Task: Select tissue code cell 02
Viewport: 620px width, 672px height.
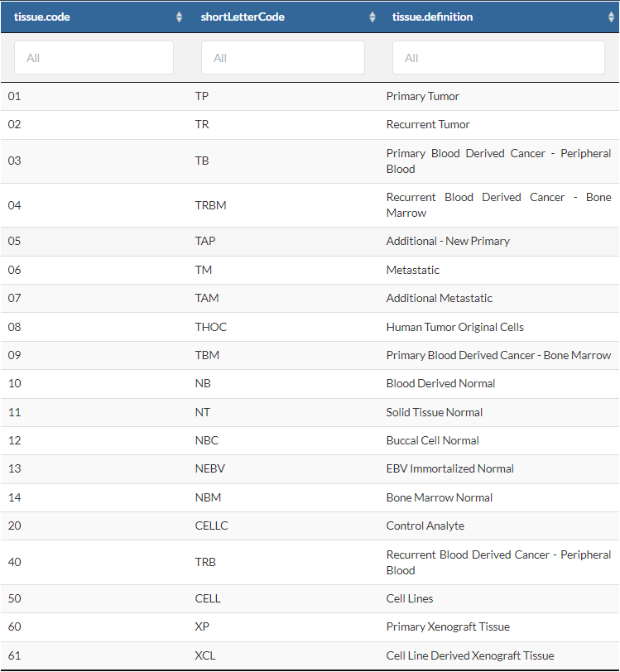Action: 14,125
